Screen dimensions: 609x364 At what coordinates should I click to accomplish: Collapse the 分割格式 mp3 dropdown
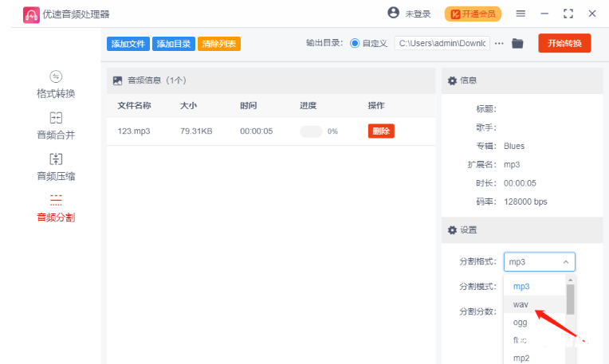540,262
